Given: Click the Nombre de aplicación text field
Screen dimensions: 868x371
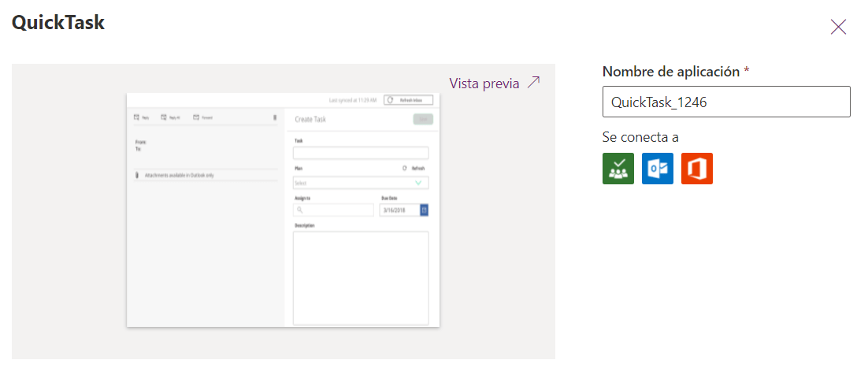Looking at the screenshot, I should pyautogui.click(x=725, y=102).
